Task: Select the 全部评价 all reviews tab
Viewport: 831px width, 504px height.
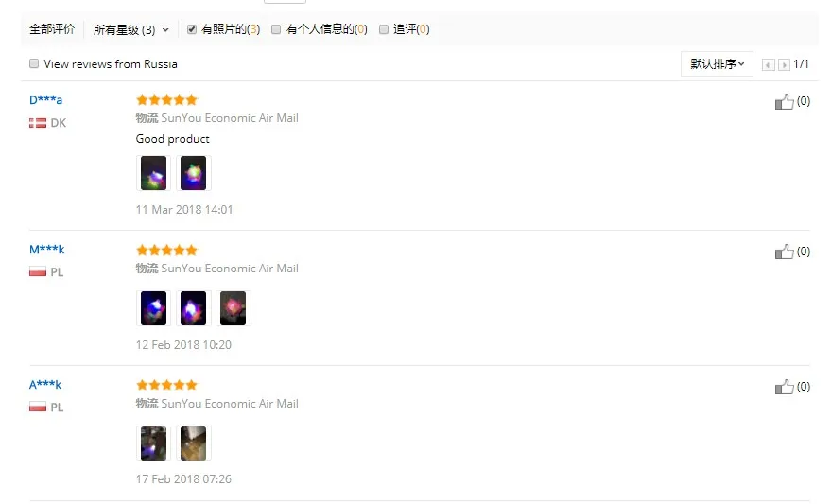Action: [52, 29]
